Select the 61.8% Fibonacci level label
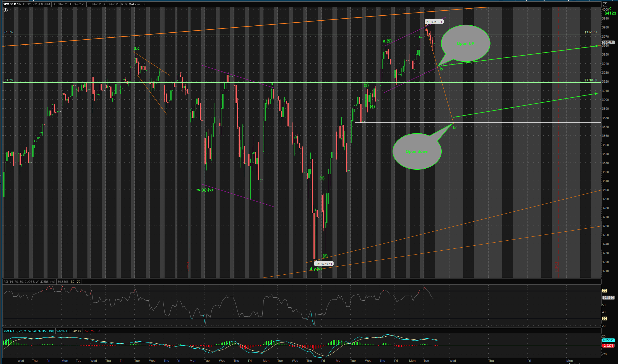 pos(9,32)
